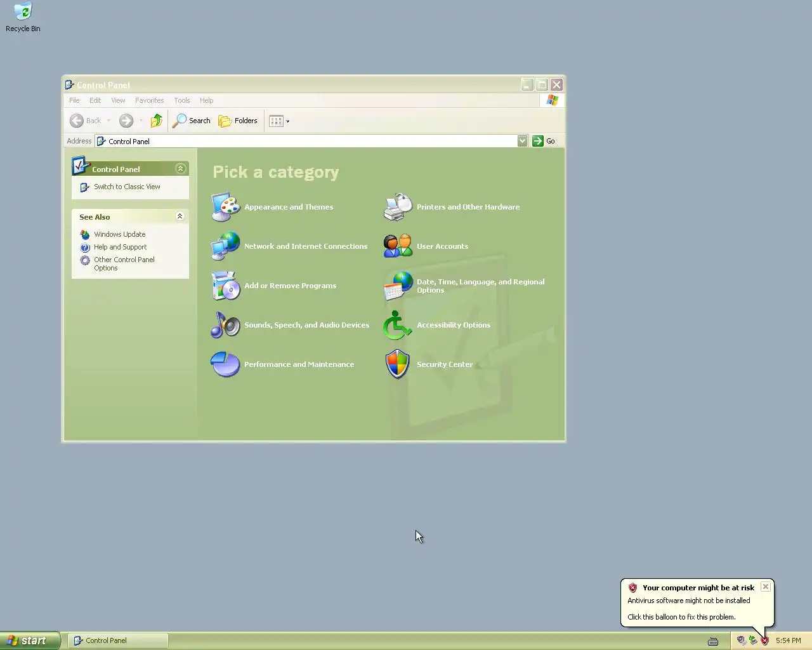Click the Security Center text link
The image size is (812, 650).
point(445,364)
